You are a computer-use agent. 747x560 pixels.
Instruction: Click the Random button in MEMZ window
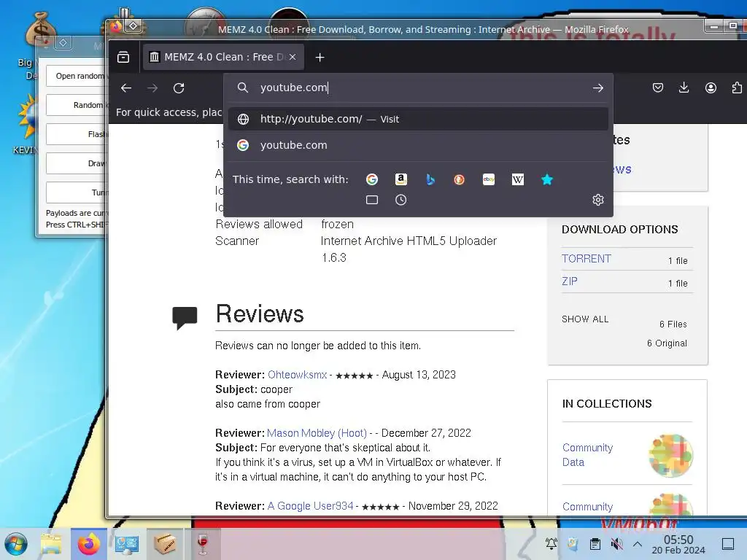point(77,105)
